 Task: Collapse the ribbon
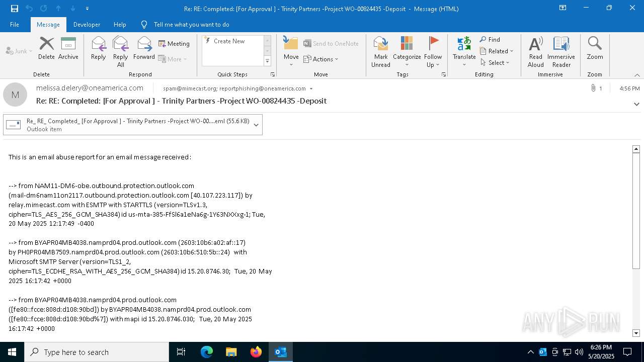[637, 75]
